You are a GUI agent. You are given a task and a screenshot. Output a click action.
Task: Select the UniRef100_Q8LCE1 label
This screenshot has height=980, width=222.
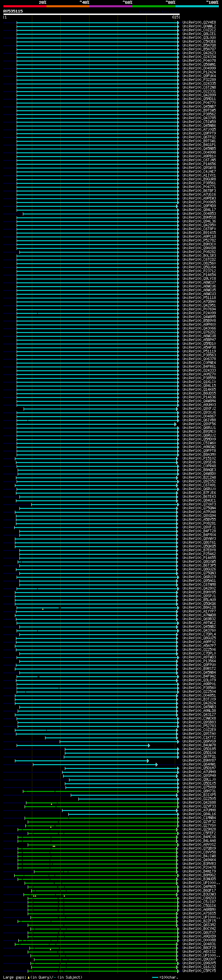pyautogui.click(x=199, y=34)
